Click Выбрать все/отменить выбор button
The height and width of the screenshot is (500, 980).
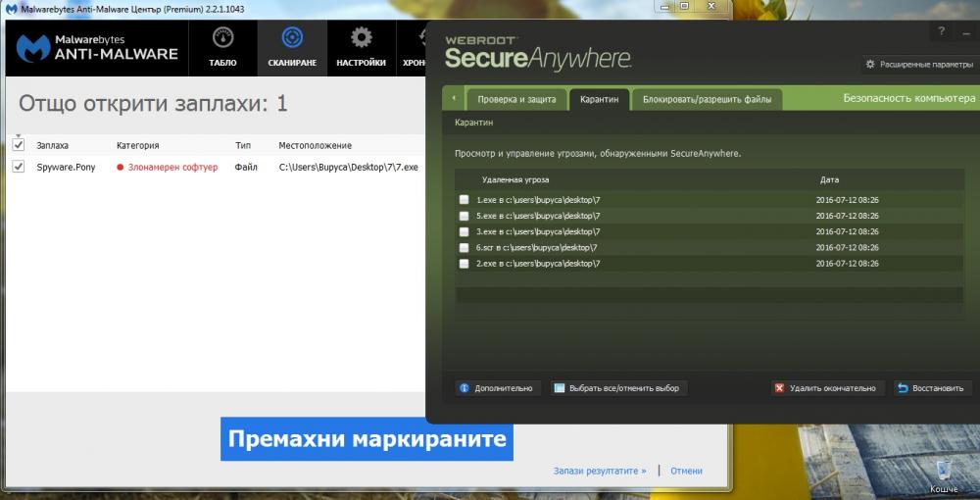[x=618, y=388]
